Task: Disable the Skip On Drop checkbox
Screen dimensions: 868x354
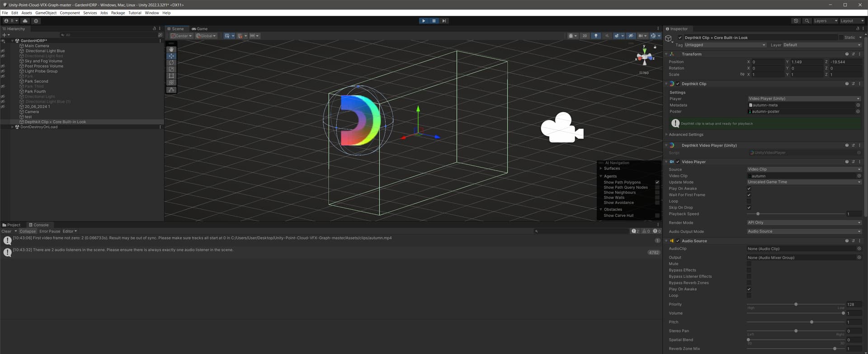Action: pos(749,208)
